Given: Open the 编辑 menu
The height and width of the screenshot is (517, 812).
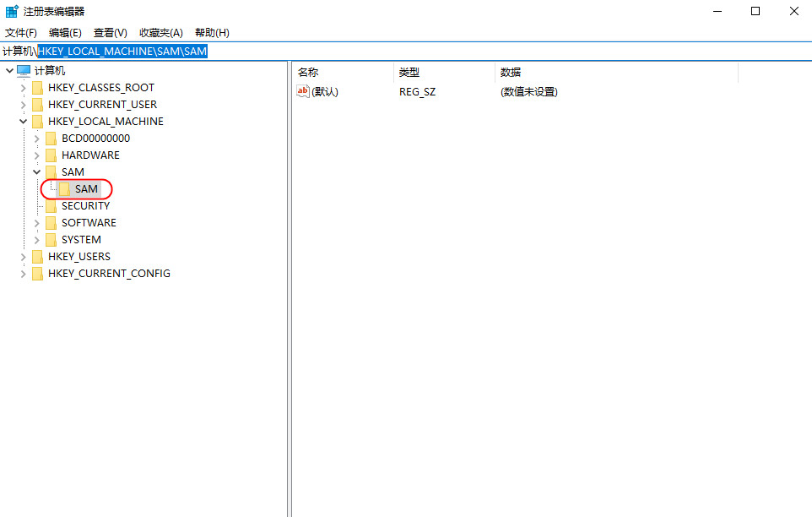Looking at the screenshot, I should (65, 33).
